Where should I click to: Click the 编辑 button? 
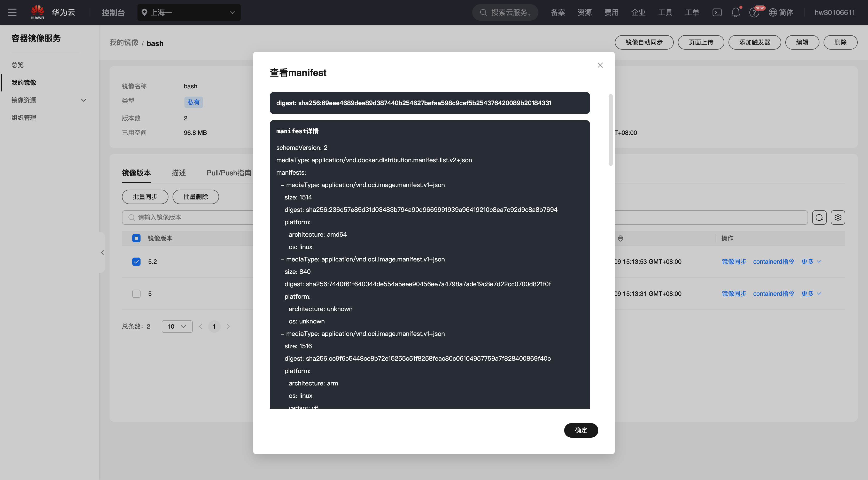[x=802, y=42]
